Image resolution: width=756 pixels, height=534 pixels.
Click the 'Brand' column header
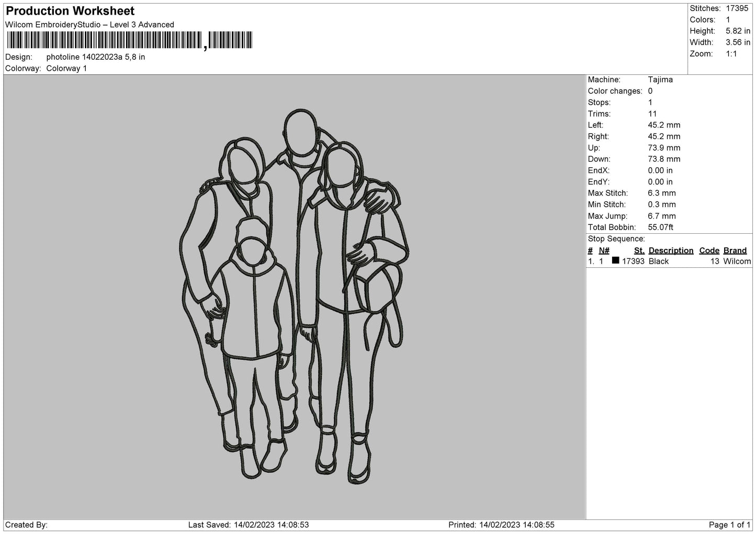pos(735,251)
